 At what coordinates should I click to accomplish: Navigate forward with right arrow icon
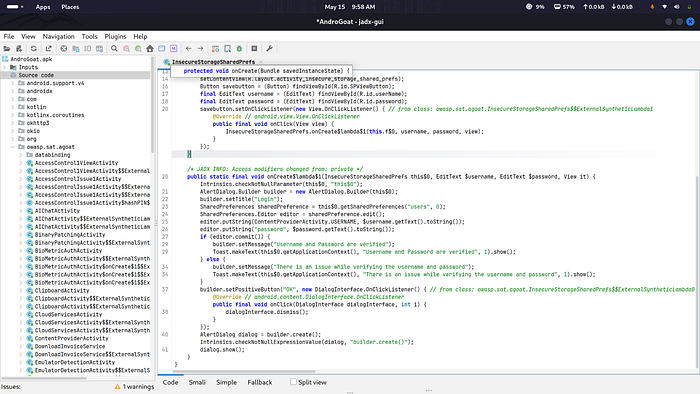200,49
